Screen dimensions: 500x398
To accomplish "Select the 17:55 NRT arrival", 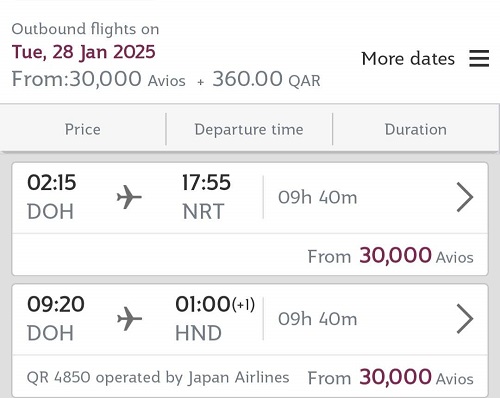I will pos(206,197).
